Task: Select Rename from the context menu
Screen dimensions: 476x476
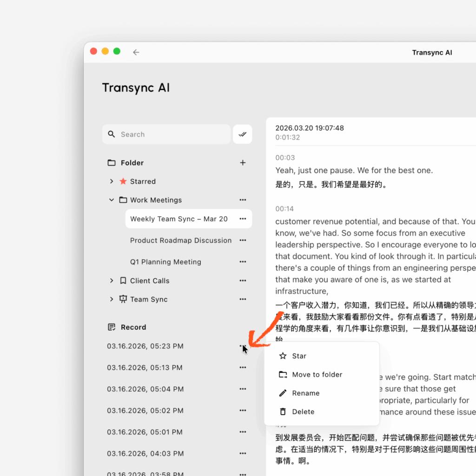Action: (306, 393)
